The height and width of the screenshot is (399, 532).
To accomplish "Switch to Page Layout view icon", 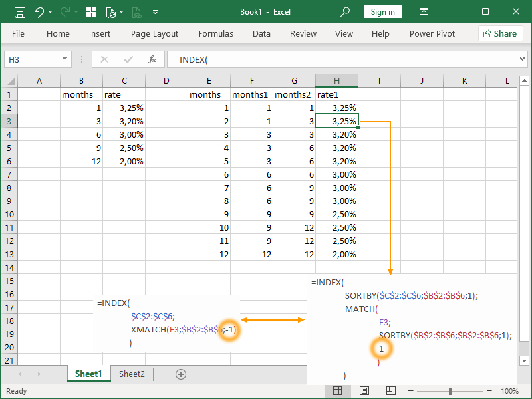I will pos(363,391).
